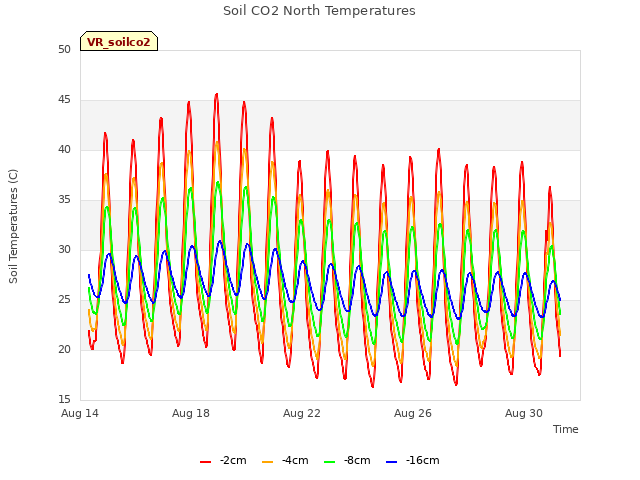Click the 25 y-axis tick label
The width and height of the screenshot is (640, 480).
coord(64,300)
